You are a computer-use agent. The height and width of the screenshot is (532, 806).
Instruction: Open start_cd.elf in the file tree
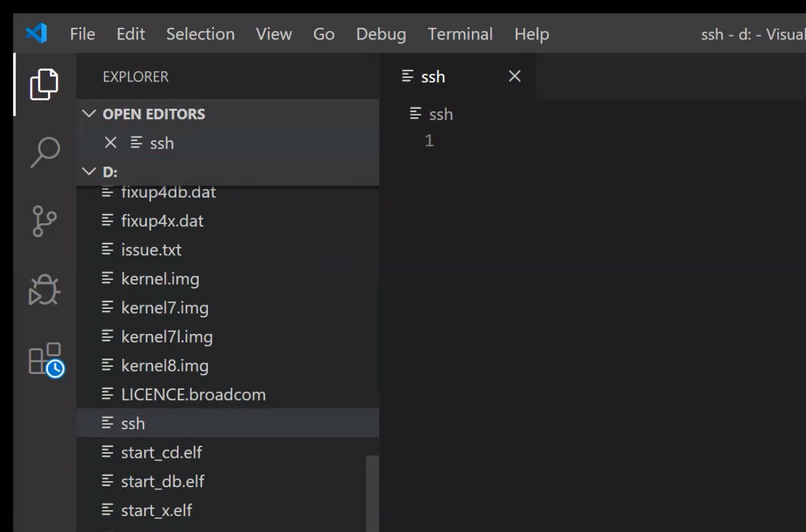tap(228, 452)
